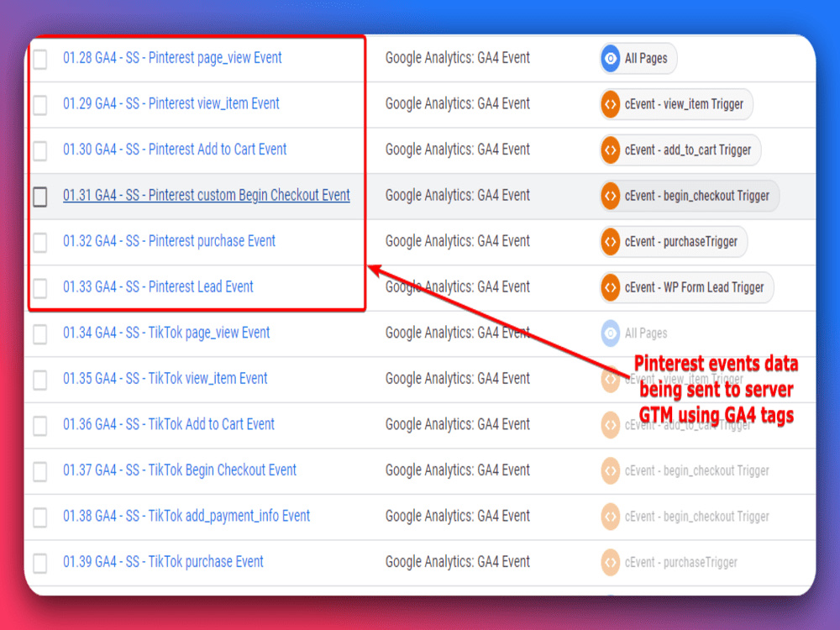Open cEvent - begin_checkout Trigger chip, Pinterest row
The height and width of the screenshot is (630, 840).
click(x=690, y=196)
